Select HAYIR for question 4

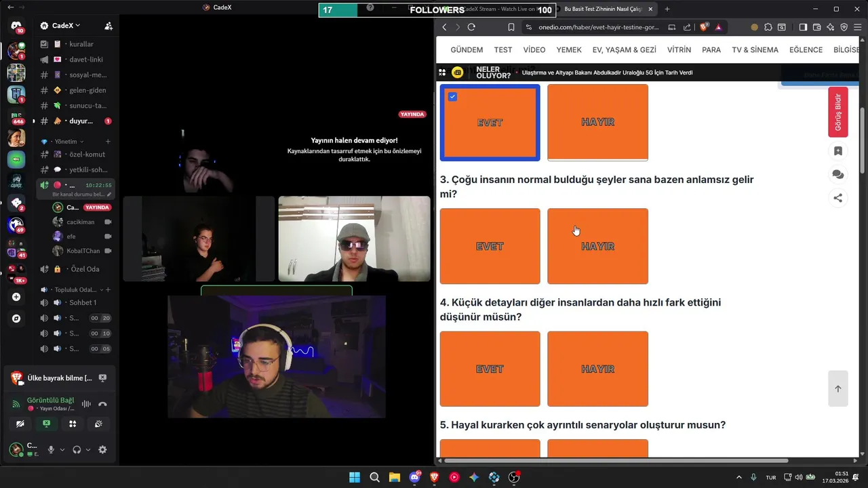(597, 369)
